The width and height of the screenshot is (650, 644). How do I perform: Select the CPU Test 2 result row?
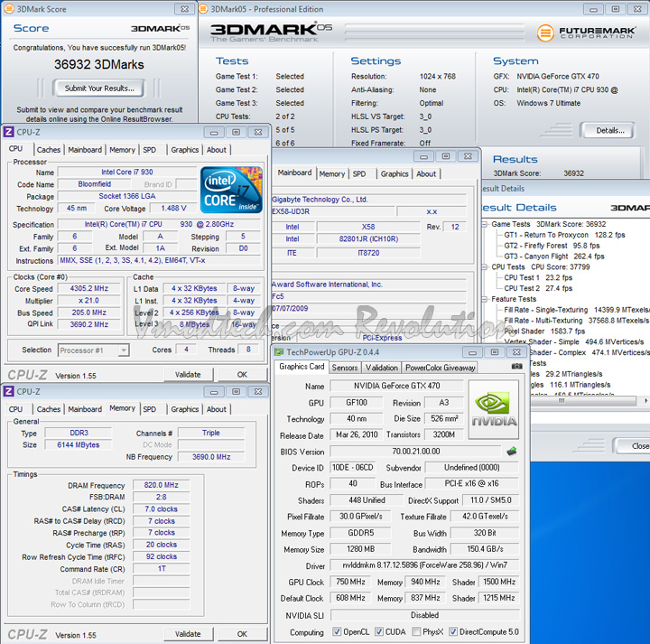click(x=538, y=288)
